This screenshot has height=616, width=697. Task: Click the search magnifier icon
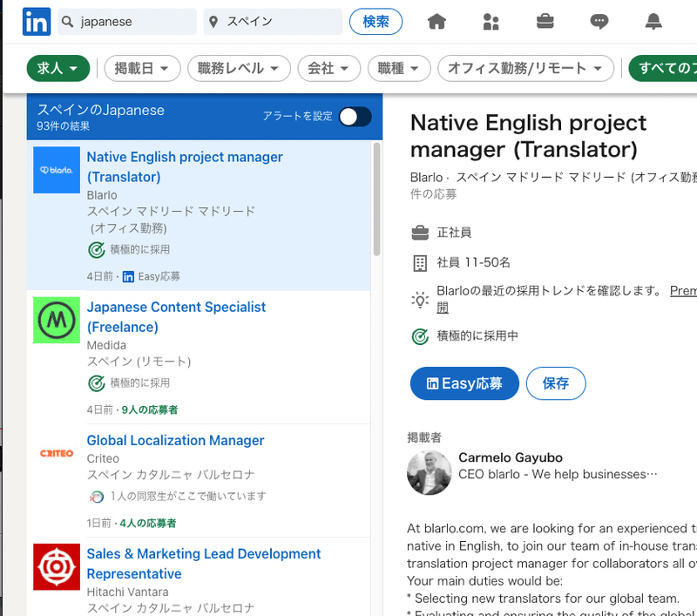67,21
